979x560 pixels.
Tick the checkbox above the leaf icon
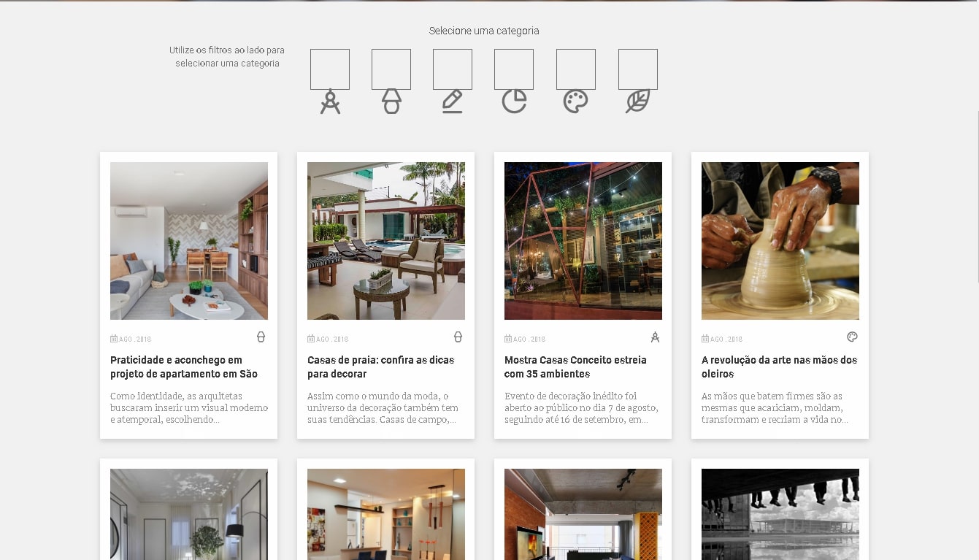(638, 69)
